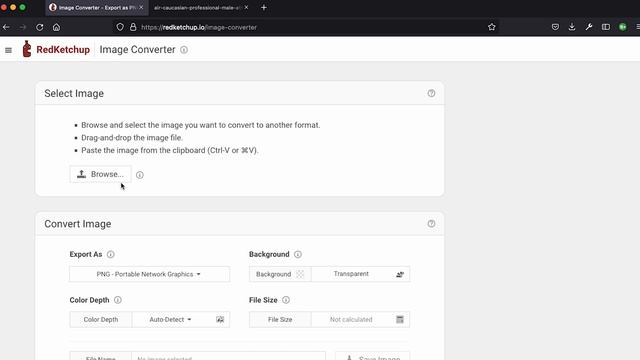
Task: Click the Convert Image heading
Action: click(78, 224)
